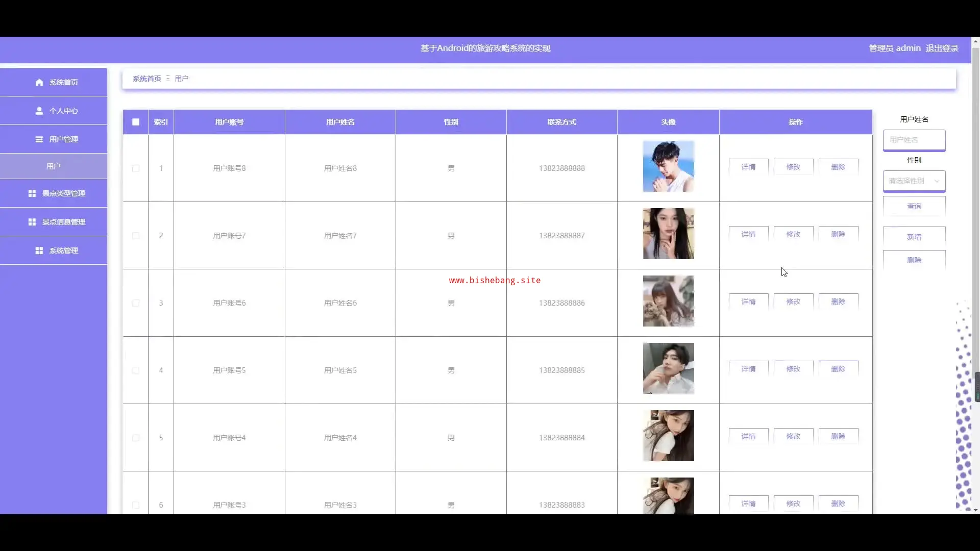Screen dimensions: 980x551
Task: Select the 用户 submenu item
Action: tap(54, 166)
